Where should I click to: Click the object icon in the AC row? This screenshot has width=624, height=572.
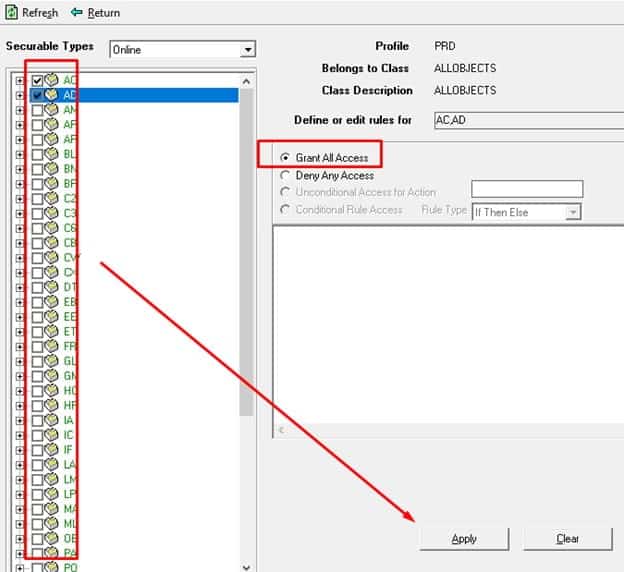(51, 80)
